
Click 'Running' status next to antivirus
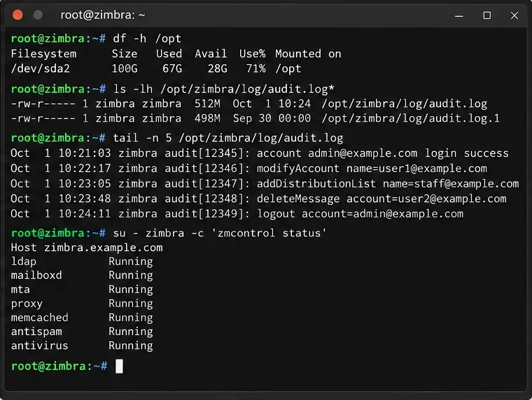(131, 345)
